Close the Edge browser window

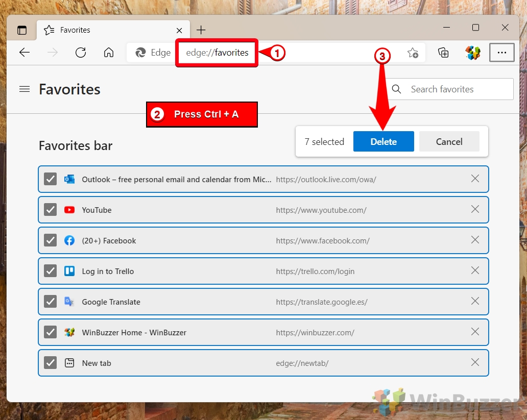[505, 27]
